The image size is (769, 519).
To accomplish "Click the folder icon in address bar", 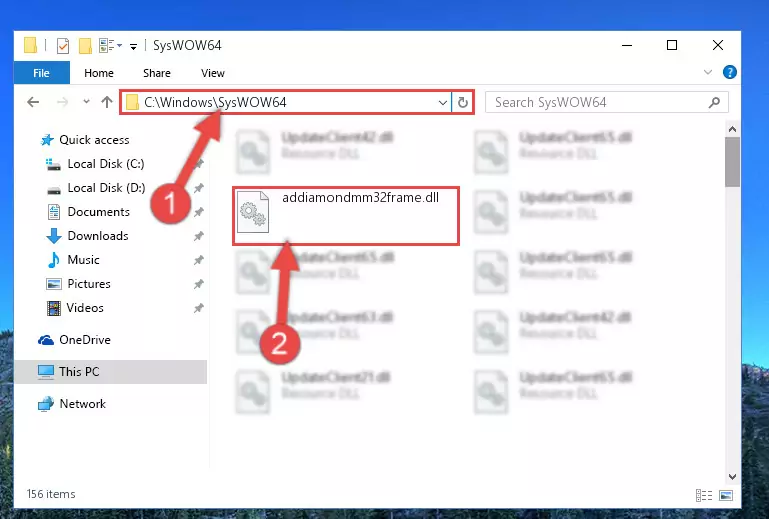I will (132, 102).
